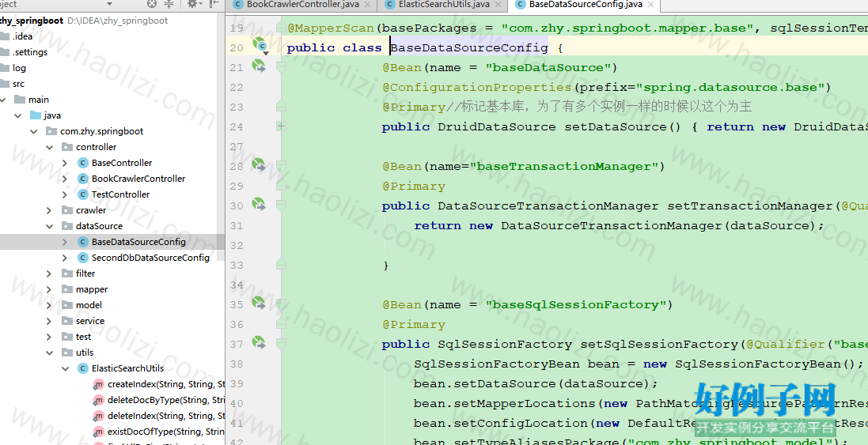Collapse the dataSource package
868x445 pixels.
[51, 226]
